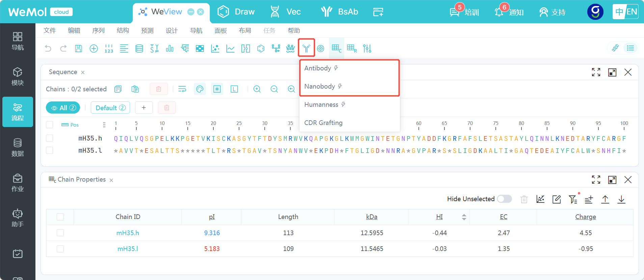Click the undo arrow in toolbar
The image size is (644, 280).
(x=48, y=48)
